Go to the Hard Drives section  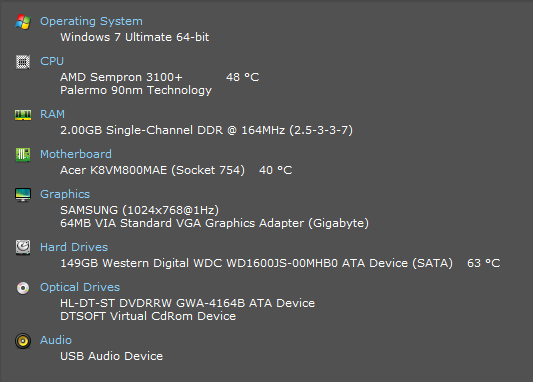(74, 247)
